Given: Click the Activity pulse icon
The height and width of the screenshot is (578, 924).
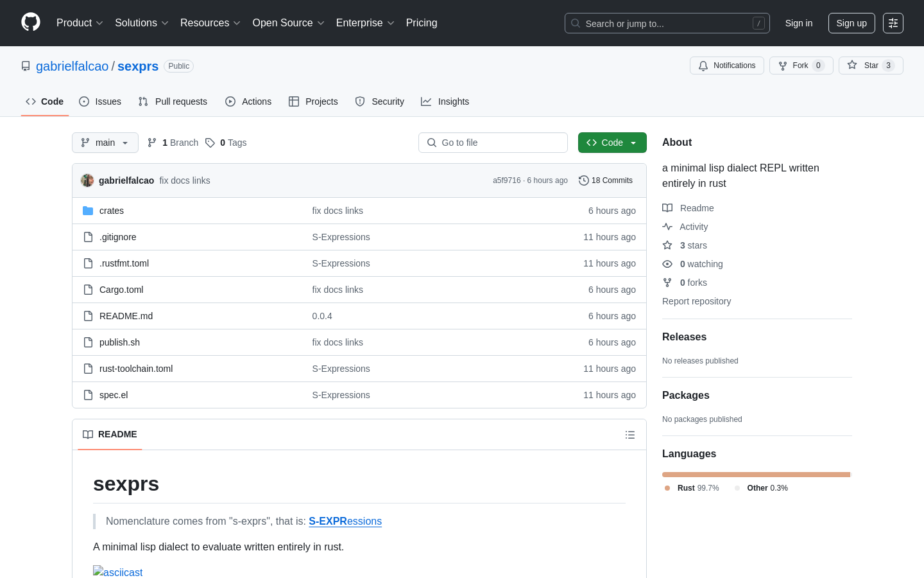Looking at the screenshot, I should 667,227.
